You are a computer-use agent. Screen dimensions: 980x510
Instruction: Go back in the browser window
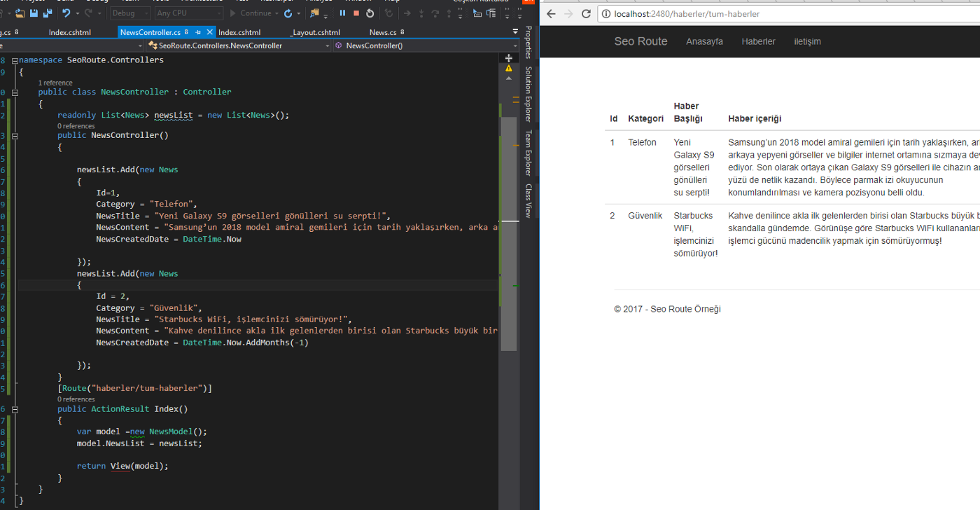pyautogui.click(x=551, y=14)
